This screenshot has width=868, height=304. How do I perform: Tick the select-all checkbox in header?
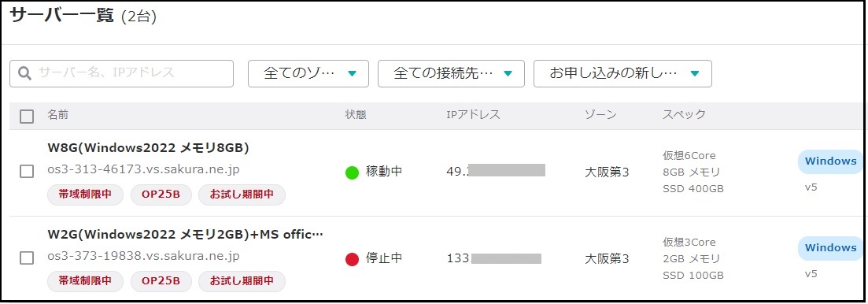[x=27, y=117]
